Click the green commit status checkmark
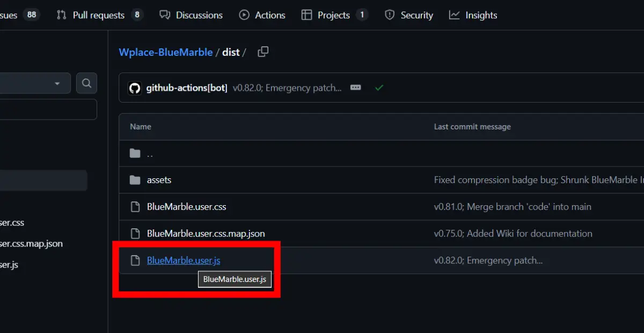 click(x=379, y=88)
